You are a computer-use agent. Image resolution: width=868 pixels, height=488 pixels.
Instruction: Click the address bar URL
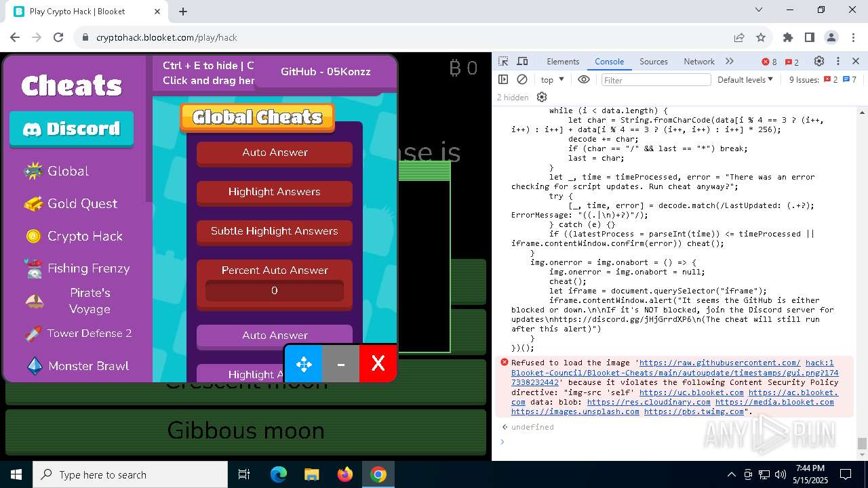(x=166, y=37)
